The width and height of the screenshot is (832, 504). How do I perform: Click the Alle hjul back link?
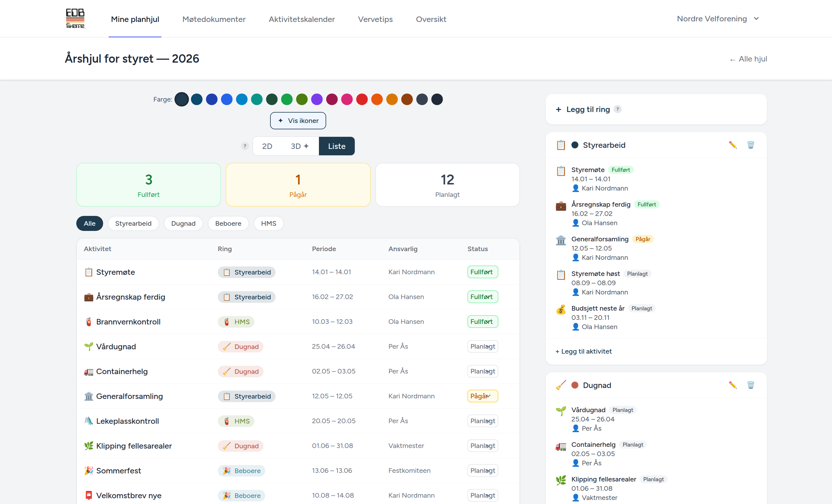(x=748, y=59)
